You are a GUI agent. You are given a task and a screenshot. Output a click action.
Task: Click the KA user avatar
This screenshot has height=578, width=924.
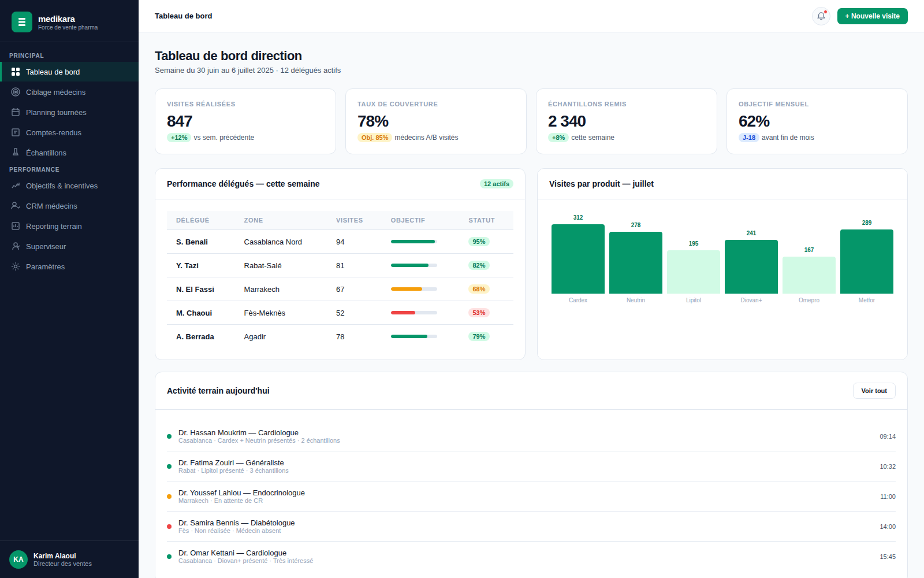pos(18,560)
